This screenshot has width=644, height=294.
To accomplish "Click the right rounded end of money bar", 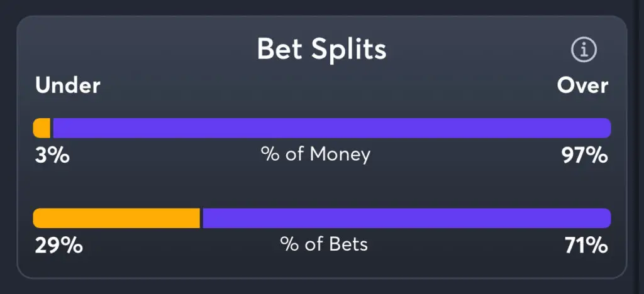I will [607, 128].
